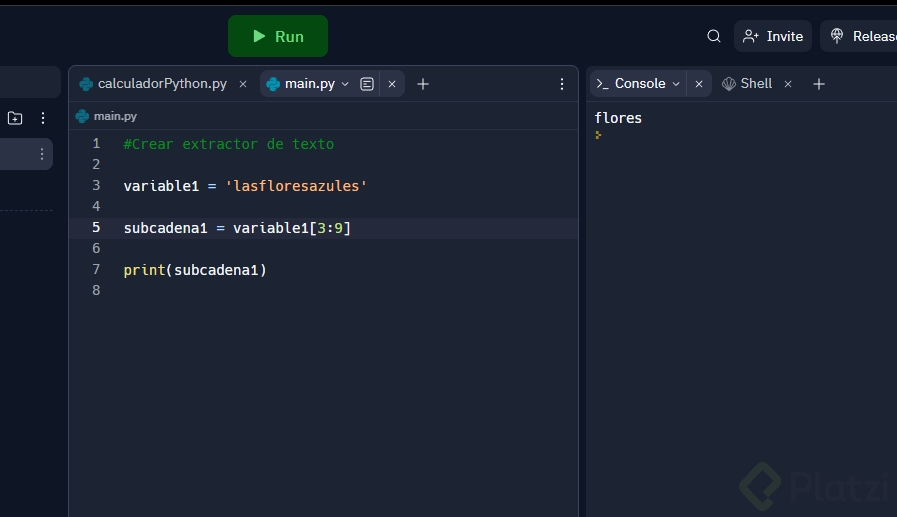Click line number 8 in gutter
Viewport: 897px width, 517px height.
pyautogui.click(x=96, y=291)
